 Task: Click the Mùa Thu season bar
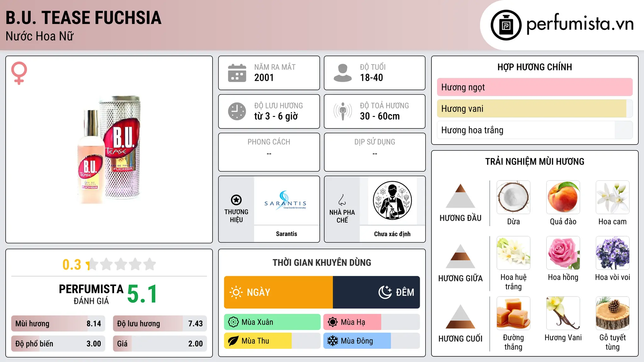pyautogui.click(x=272, y=341)
